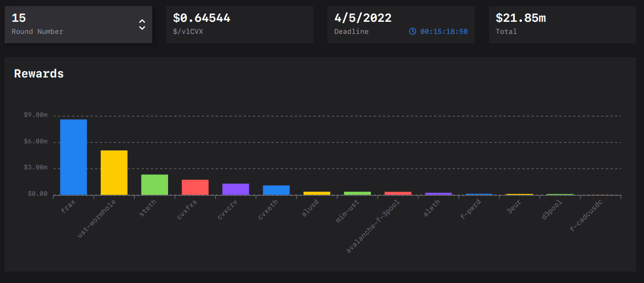Select the blue cvxeth bar

[x=276, y=190]
